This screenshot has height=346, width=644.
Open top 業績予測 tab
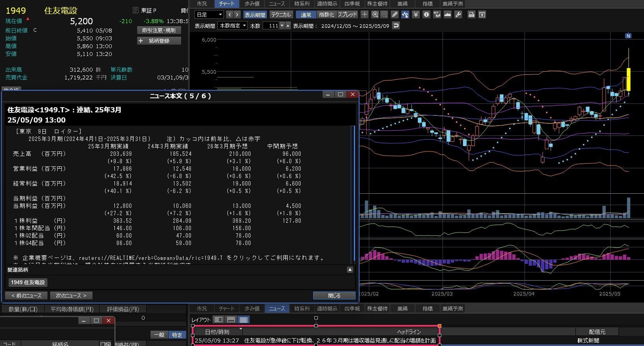coord(452,4)
